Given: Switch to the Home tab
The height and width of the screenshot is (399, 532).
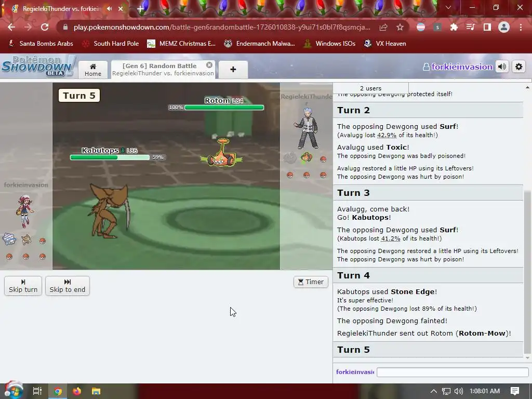Looking at the screenshot, I should (x=93, y=70).
